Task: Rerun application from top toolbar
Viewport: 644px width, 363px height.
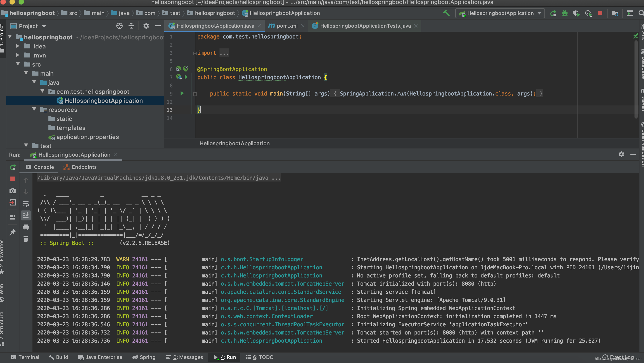Action: [553, 13]
